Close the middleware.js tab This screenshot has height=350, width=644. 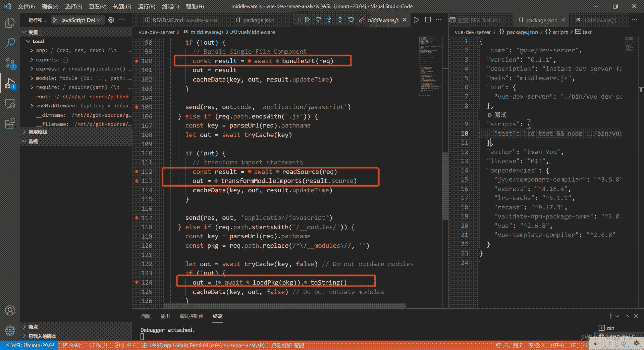click(405, 20)
